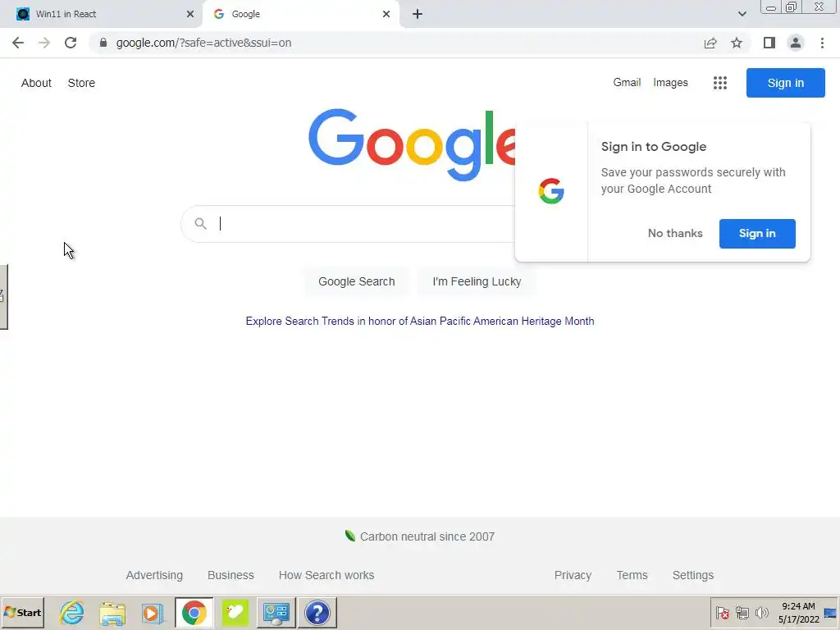Click the Action Center flag tray icon
840x630 pixels.
pos(722,612)
